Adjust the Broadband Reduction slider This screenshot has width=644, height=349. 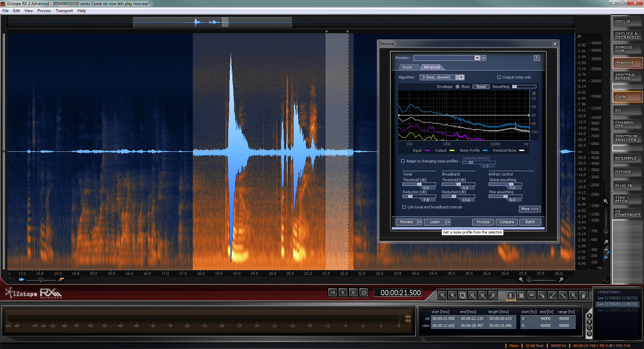tap(458, 196)
